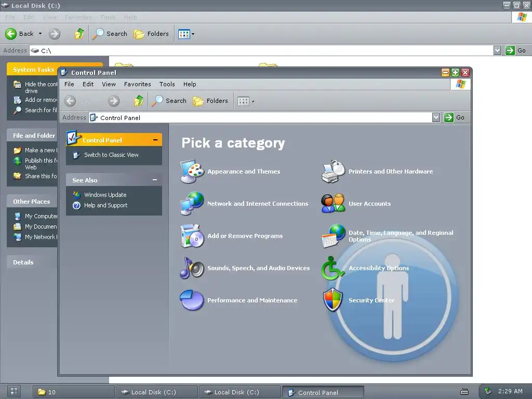Switch to the '10' folder taskbar button
The image size is (532, 399).
click(73, 392)
